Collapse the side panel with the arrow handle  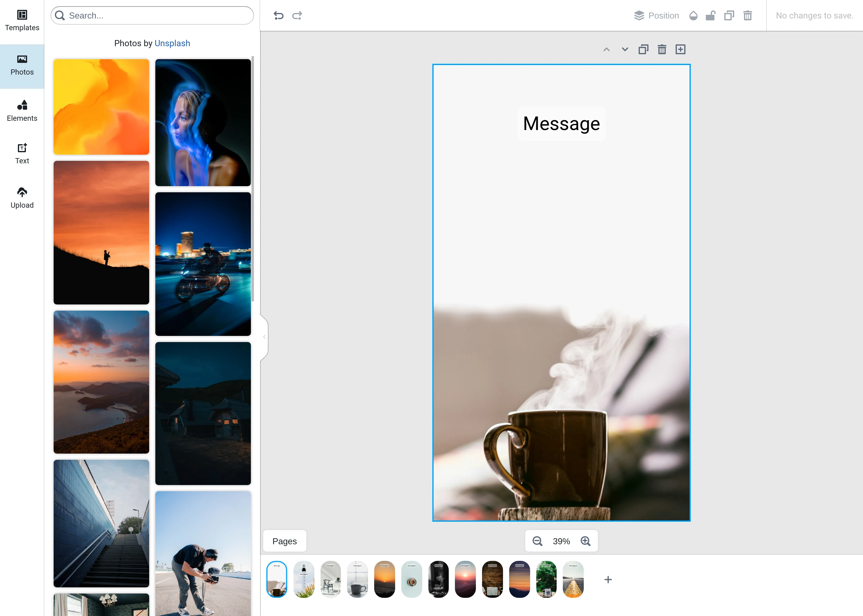tap(264, 337)
